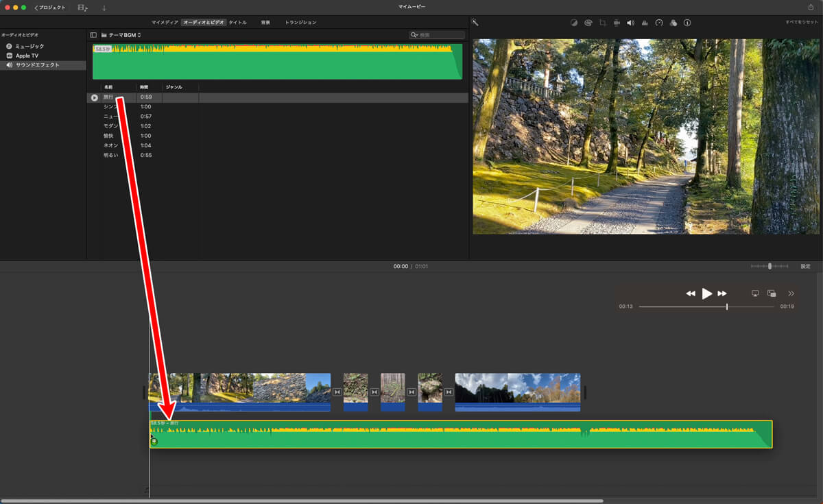The image size is (823, 504).
Task: Select the crop tool icon
Action: (602, 23)
